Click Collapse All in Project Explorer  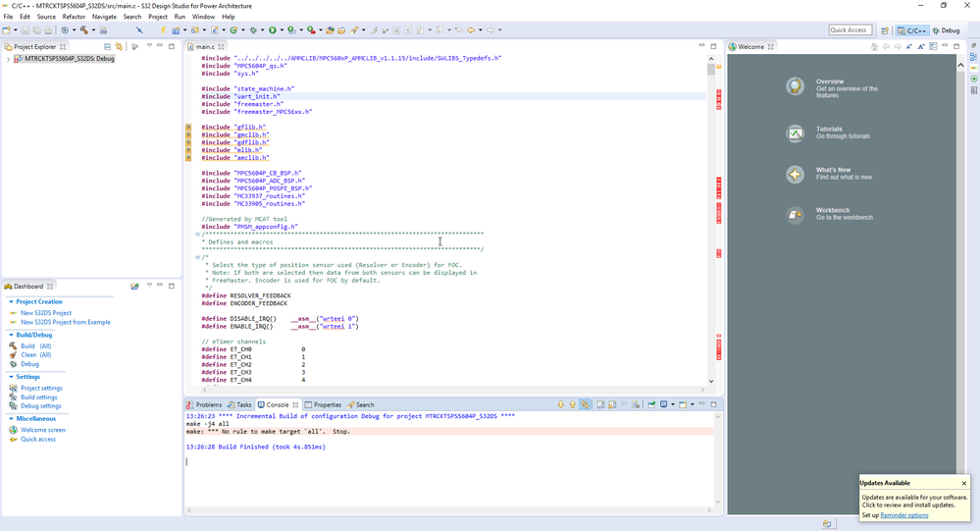[108, 46]
